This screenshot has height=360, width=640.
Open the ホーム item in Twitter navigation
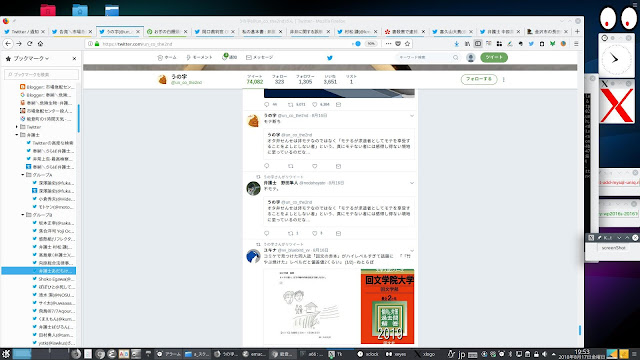(167, 58)
